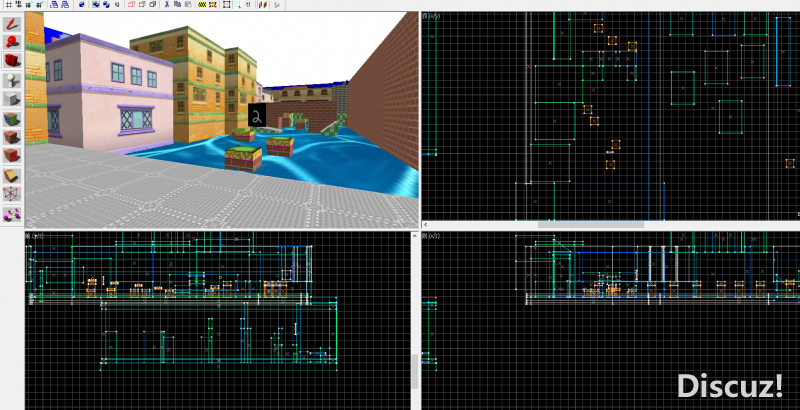Pick the Entity tool lightbulb icon
Image resolution: width=800 pixels, height=410 pixels.
tap(12, 80)
